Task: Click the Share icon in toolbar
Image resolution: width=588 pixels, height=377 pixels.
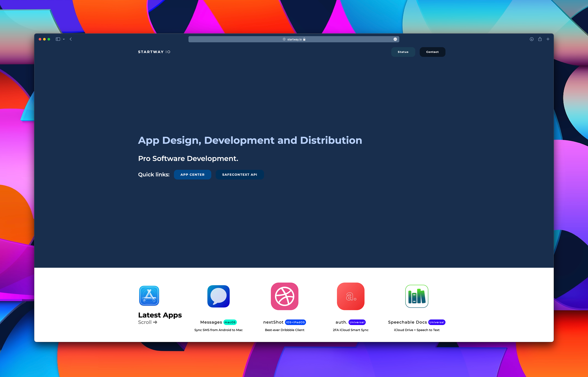Action: (x=540, y=39)
